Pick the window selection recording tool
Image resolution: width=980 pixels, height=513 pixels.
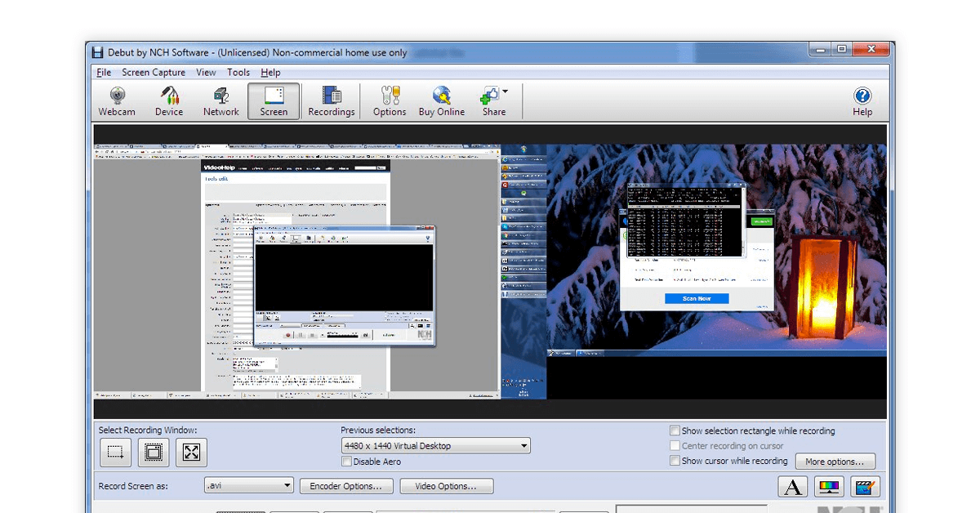(x=154, y=453)
